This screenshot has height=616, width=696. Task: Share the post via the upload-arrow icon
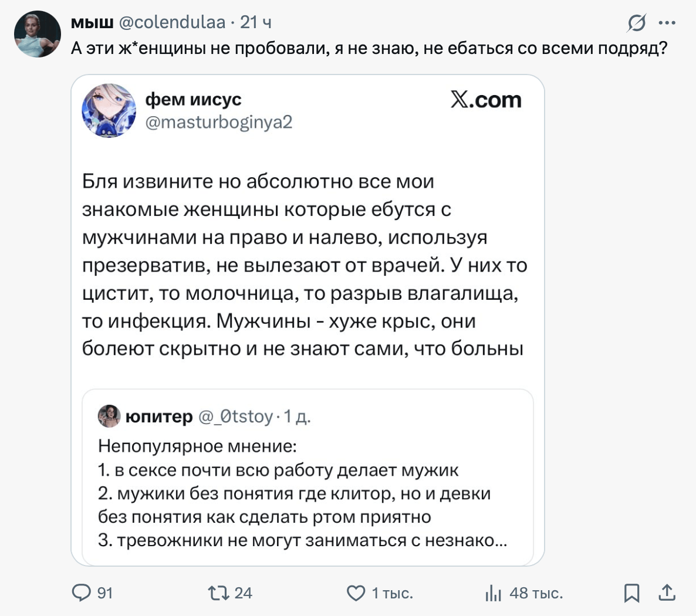click(667, 593)
